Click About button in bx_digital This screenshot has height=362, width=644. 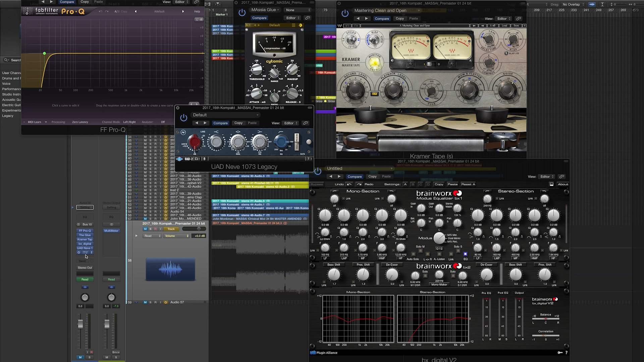coord(563,184)
